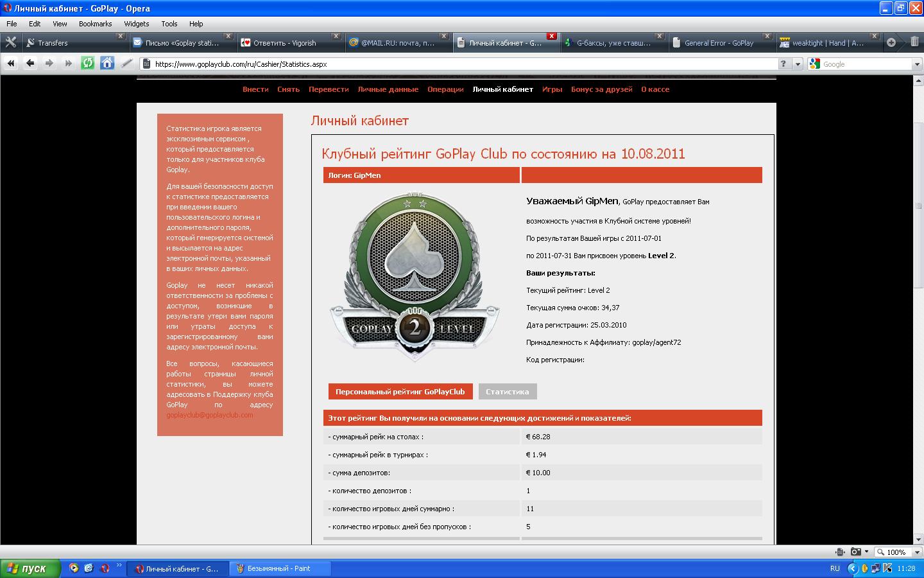Click the camera icon in status bar

coord(855,552)
